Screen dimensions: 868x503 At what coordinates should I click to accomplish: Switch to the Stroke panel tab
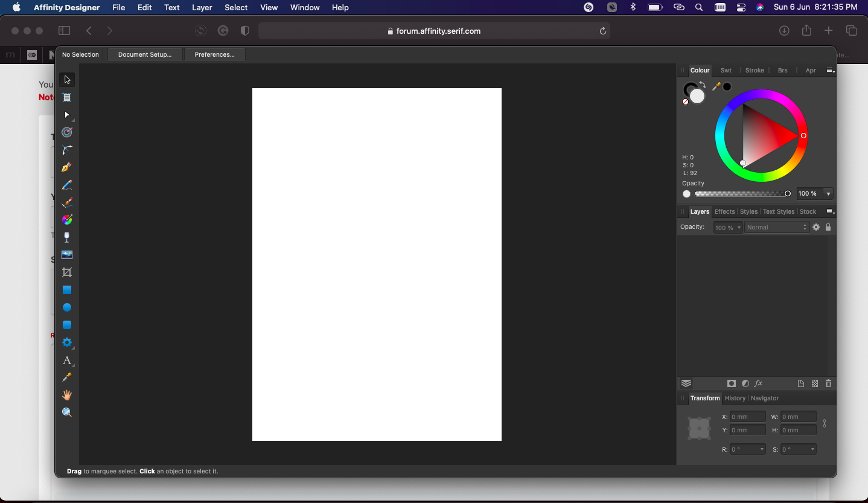click(755, 70)
